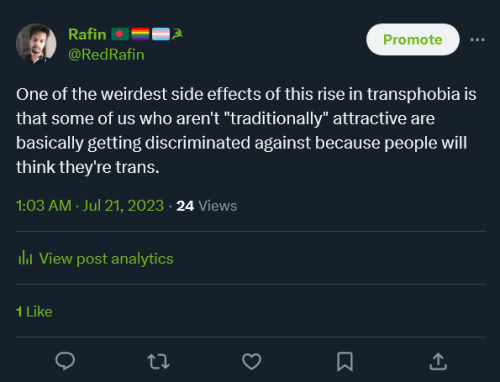
Task: Open the reply speech bubble icon
Action: [x=65, y=361]
